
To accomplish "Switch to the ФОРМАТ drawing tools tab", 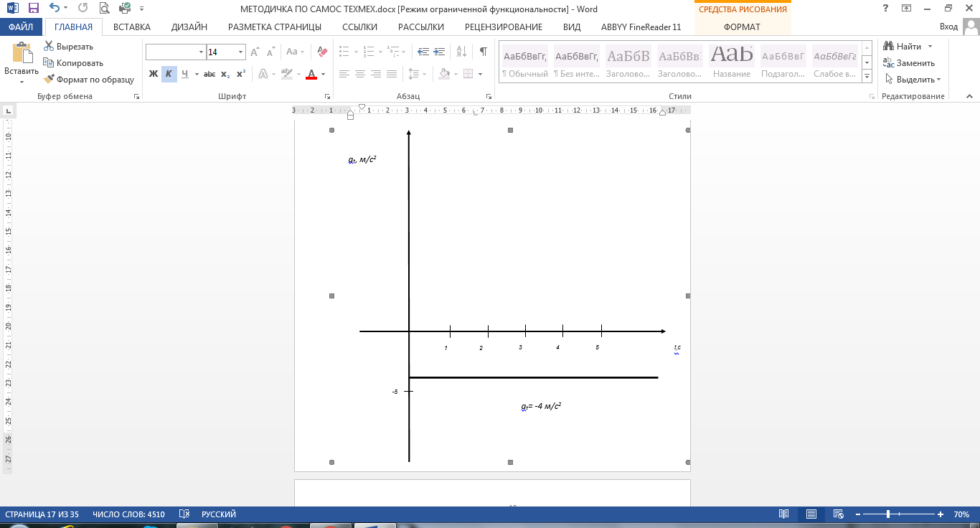I will tap(743, 27).
